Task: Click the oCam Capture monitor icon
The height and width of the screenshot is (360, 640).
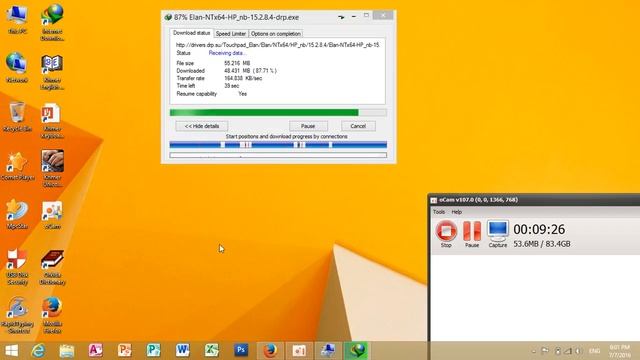Action: point(498,234)
